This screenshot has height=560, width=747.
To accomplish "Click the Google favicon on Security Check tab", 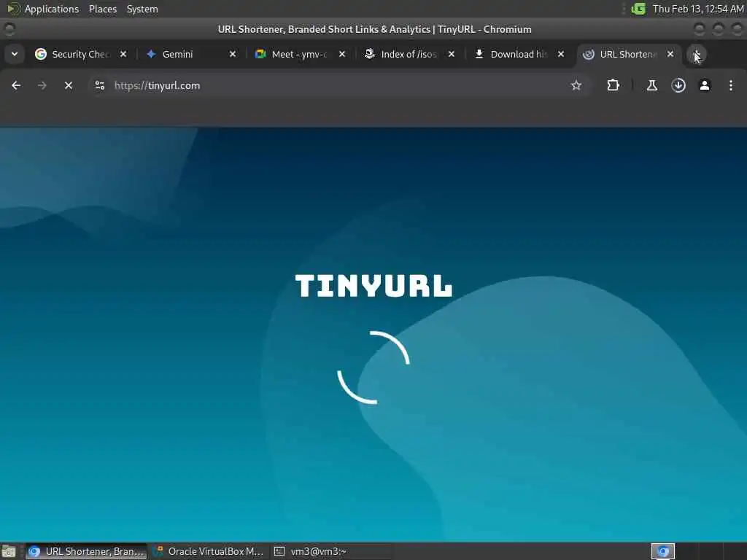I will click(41, 54).
